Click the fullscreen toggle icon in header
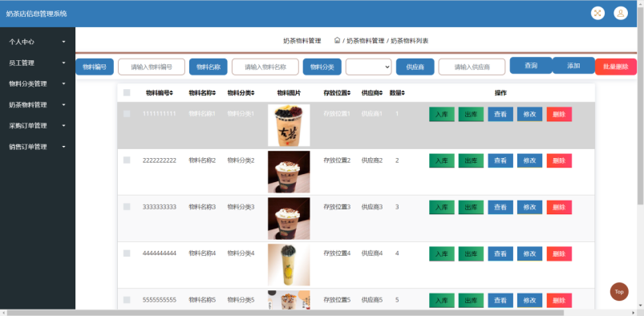644x316 pixels. click(x=597, y=13)
